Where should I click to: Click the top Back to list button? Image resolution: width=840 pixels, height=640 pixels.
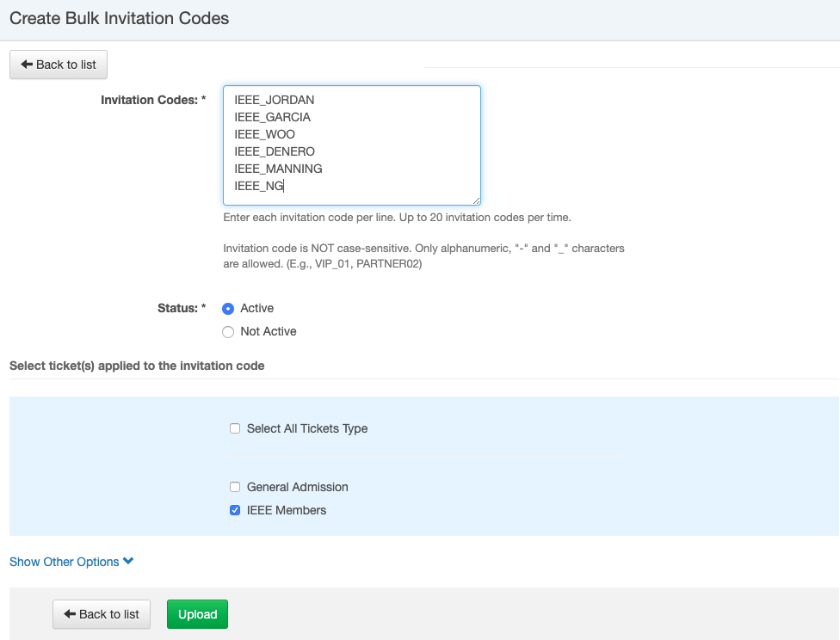[x=59, y=65]
